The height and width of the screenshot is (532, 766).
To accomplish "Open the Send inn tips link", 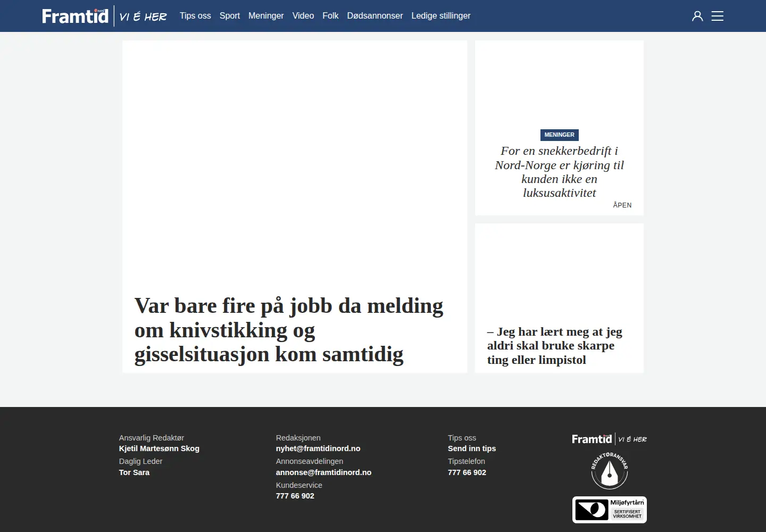I will pyautogui.click(x=472, y=448).
